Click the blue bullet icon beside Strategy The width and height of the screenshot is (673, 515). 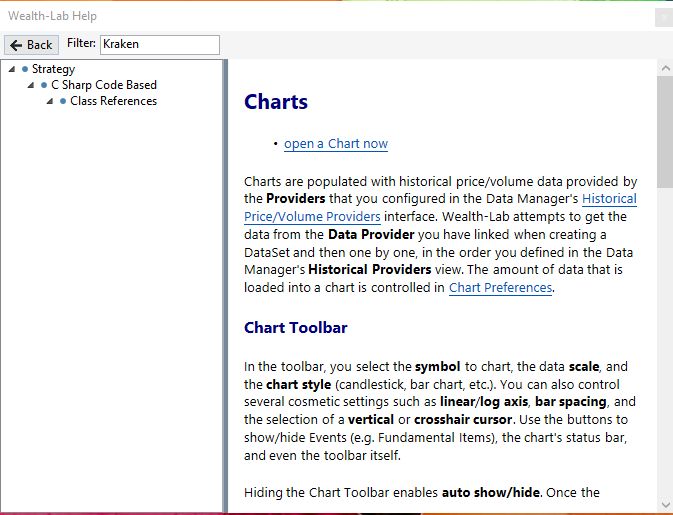pyautogui.click(x=24, y=70)
